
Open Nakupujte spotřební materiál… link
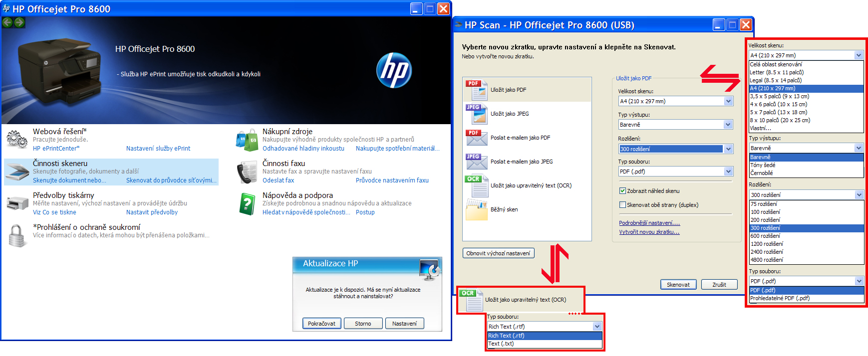coord(398,149)
